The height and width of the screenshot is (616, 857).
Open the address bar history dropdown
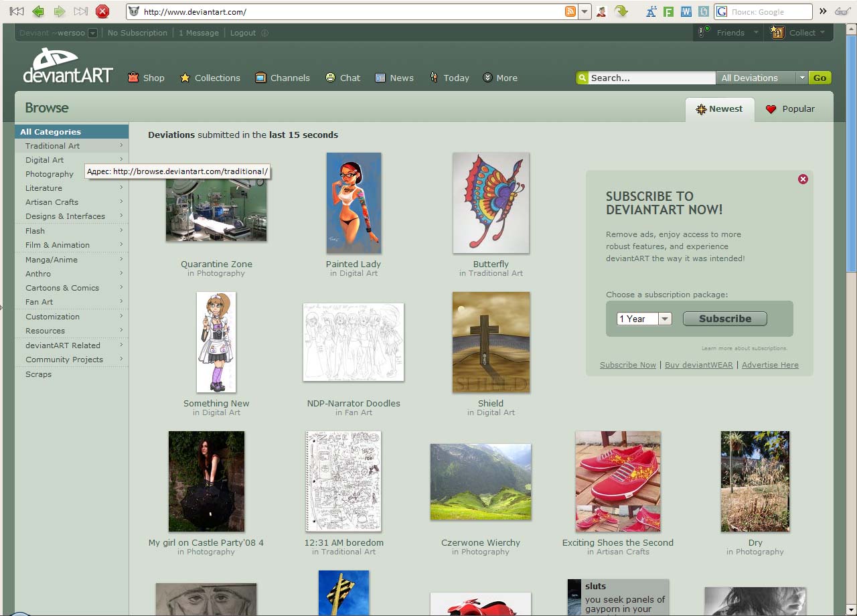(585, 11)
